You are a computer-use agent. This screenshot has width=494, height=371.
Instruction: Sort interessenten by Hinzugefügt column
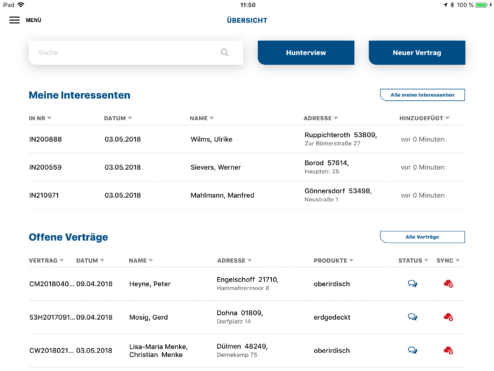[424, 118]
